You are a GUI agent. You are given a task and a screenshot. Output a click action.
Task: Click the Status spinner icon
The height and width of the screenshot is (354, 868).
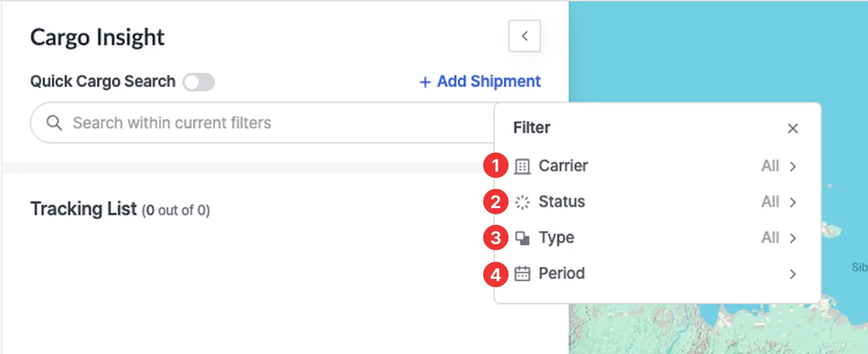(x=522, y=202)
